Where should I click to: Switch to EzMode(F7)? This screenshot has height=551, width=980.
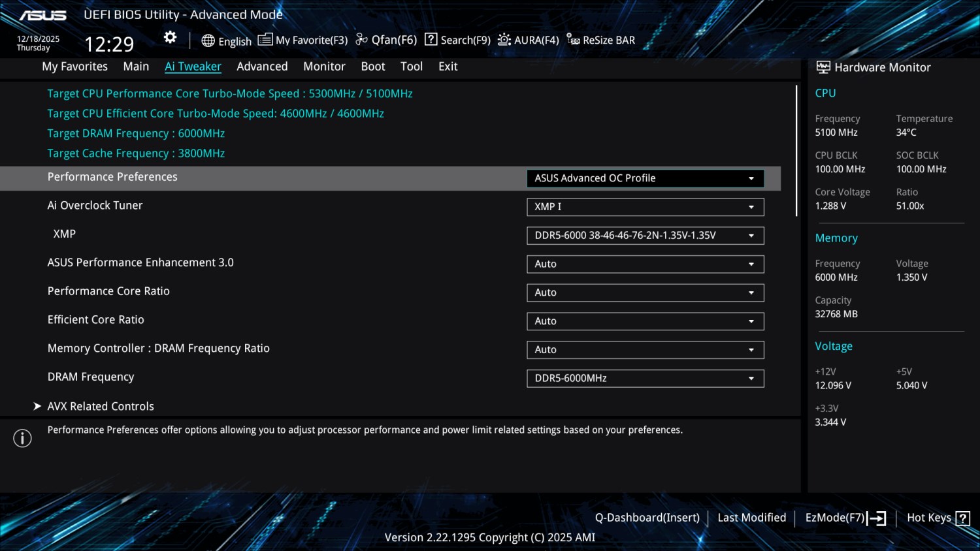(845, 518)
